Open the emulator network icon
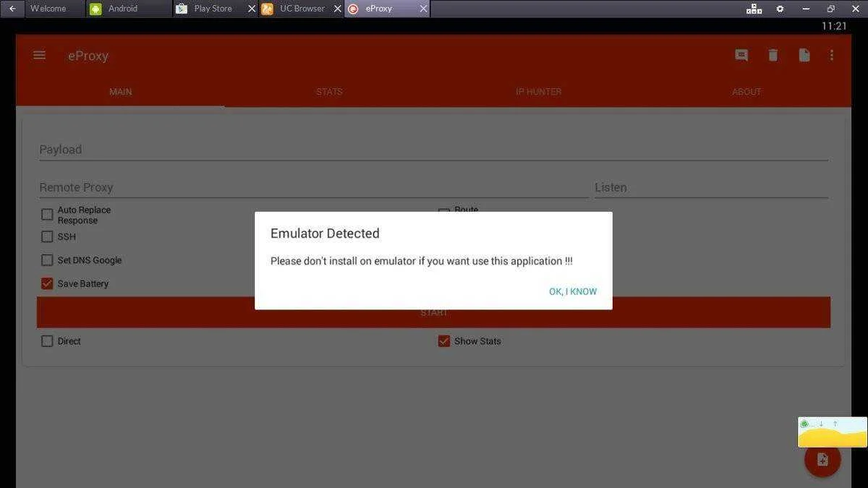The height and width of the screenshot is (488, 868). click(754, 9)
